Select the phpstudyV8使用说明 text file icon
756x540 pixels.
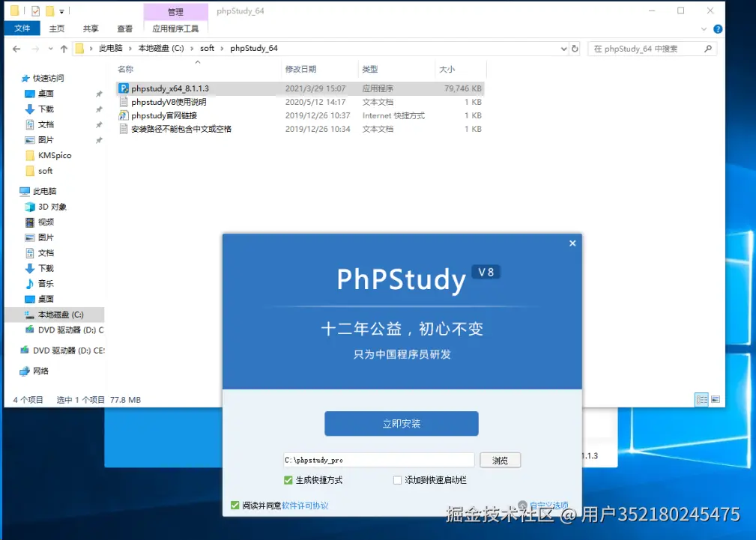[x=124, y=102]
